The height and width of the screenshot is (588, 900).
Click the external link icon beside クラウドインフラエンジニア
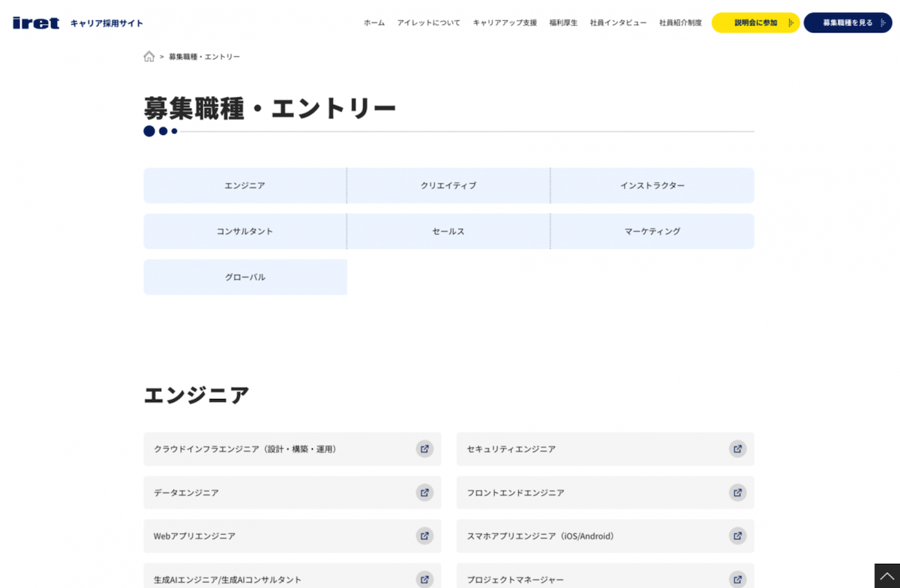pyautogui.click(x=424, y=448)
